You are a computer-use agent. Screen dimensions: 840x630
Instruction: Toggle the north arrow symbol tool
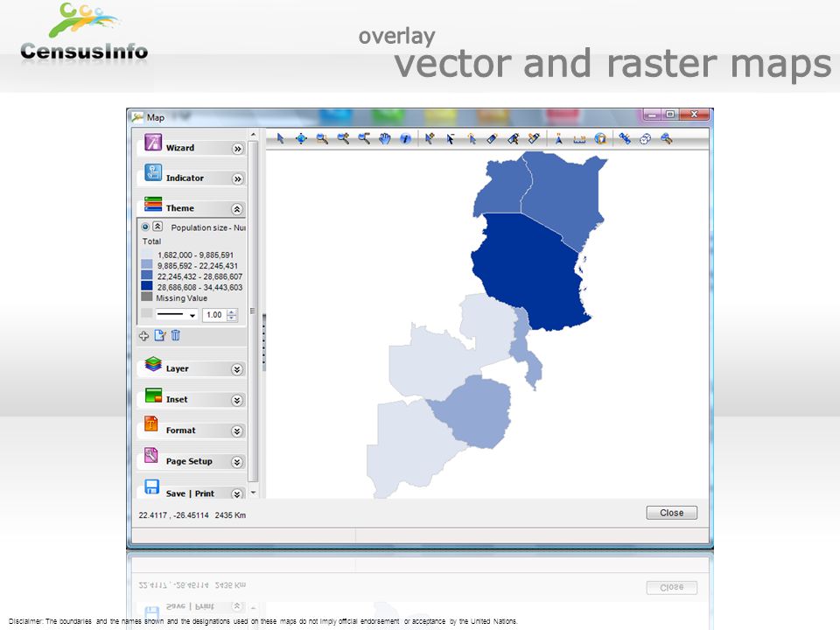(558, 139)
